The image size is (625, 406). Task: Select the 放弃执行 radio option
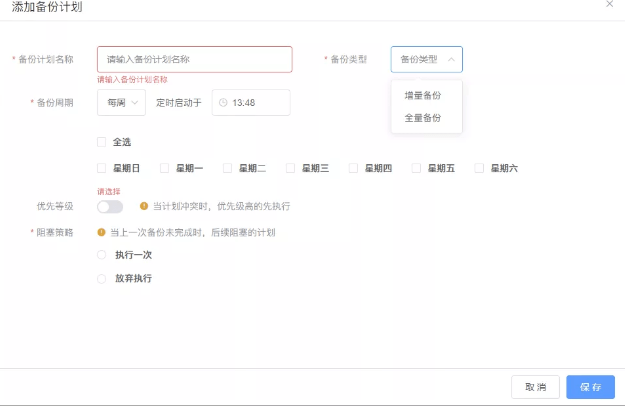(x=101, y=279)
